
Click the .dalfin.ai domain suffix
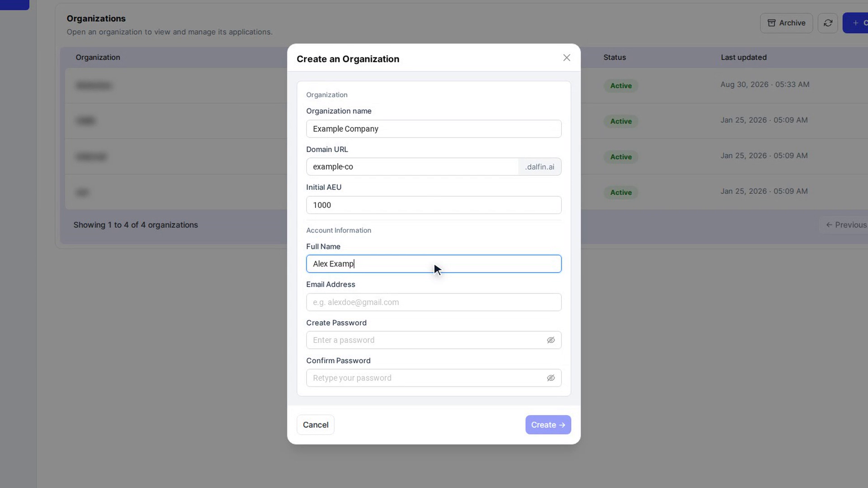tap(540, 167)
